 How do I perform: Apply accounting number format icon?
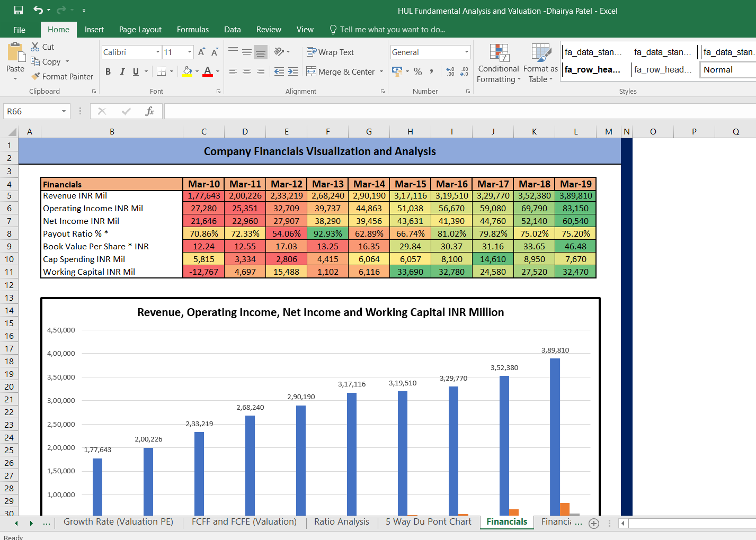point(397,71)
